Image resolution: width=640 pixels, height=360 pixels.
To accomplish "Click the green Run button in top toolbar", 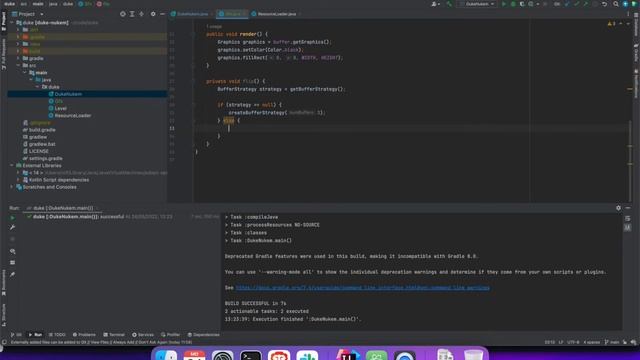I will [x=504, y=4].
